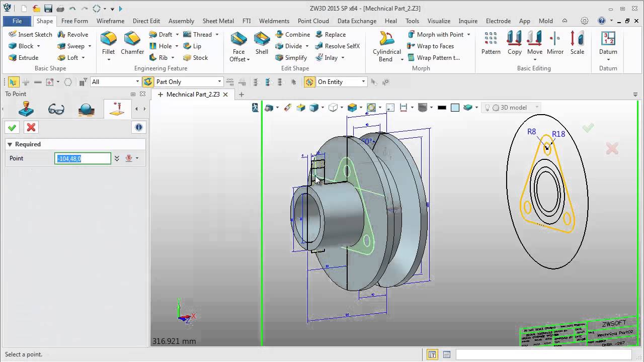
Task: Expand the Morph with Point dropdown arrow
Action: click(x=468, y=35)
